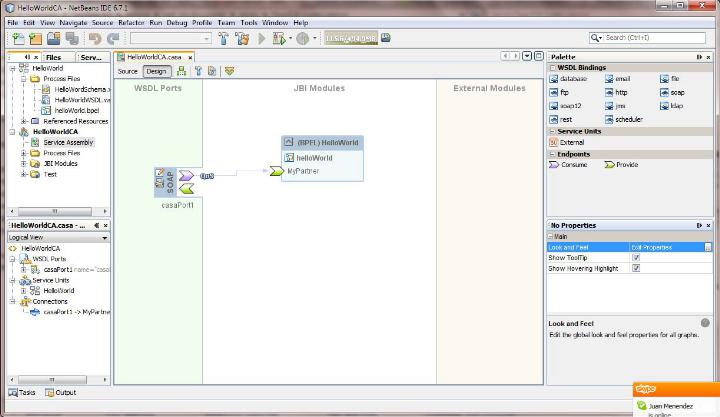Open the Tools menu

tap(249, 23)
